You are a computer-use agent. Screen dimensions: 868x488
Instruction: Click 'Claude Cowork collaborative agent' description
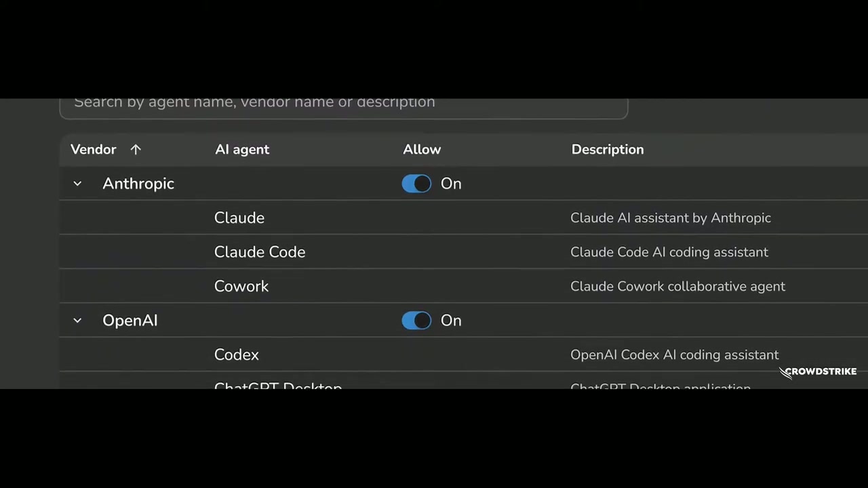coord(678,287)
